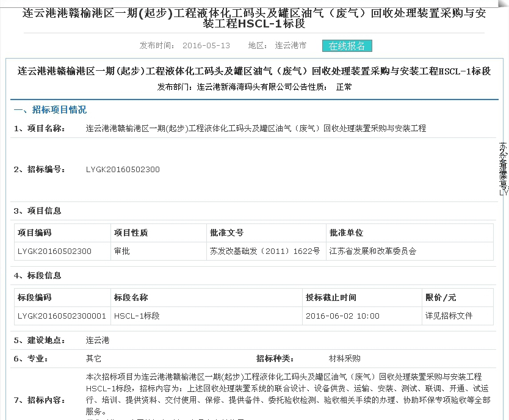Click the 3、项目信息 heading
The image size is (509, 420).
(x=37, y=211)
